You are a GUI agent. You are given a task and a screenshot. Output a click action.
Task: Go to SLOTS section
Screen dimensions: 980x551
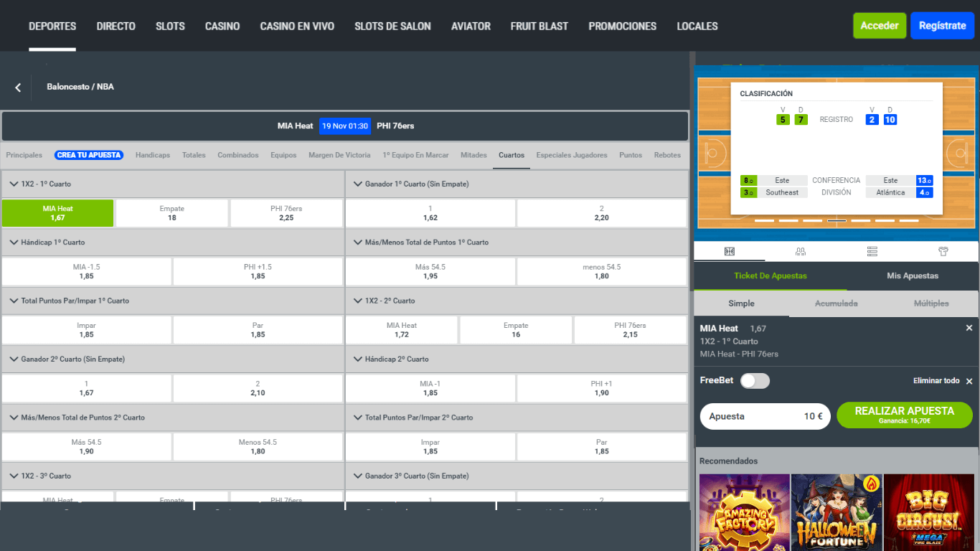[170, 26]
